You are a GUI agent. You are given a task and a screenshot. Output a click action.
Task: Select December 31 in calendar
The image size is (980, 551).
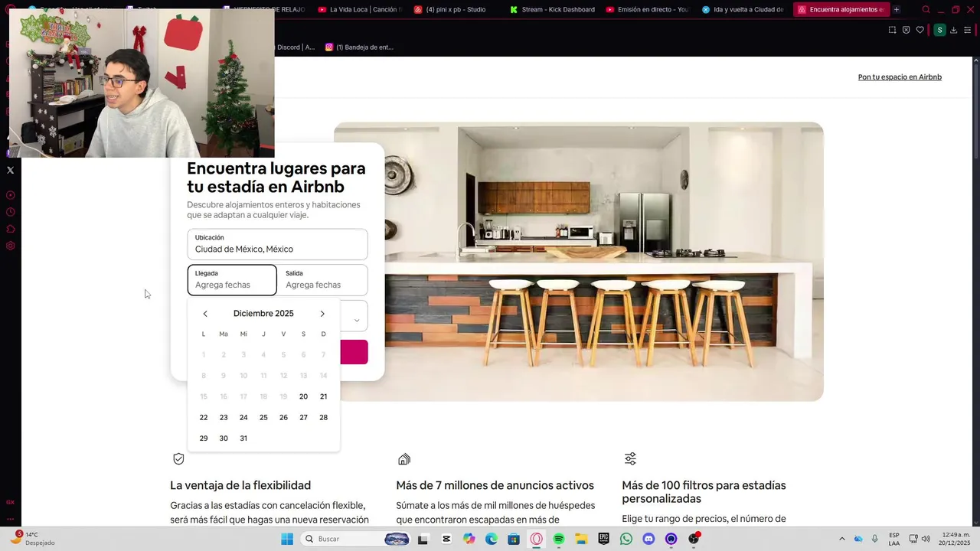[x=243, y=439]
